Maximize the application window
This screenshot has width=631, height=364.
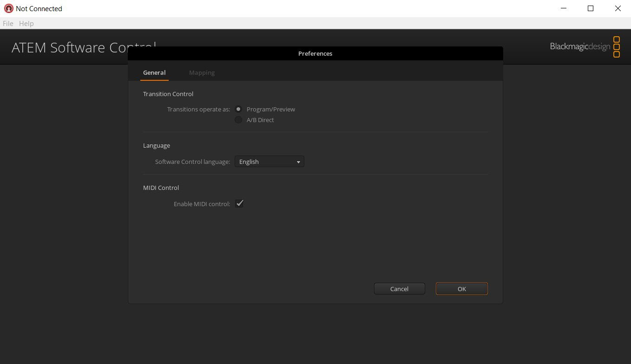pos(591,8)
